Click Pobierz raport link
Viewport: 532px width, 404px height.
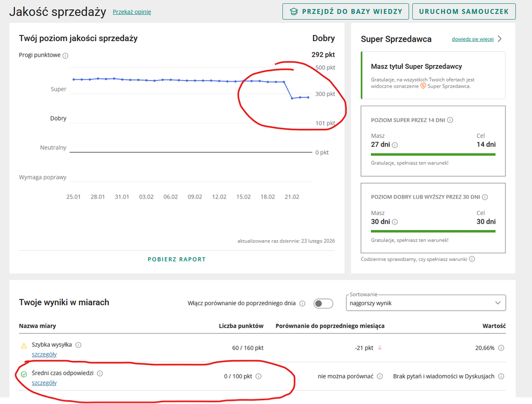[176, 259]
